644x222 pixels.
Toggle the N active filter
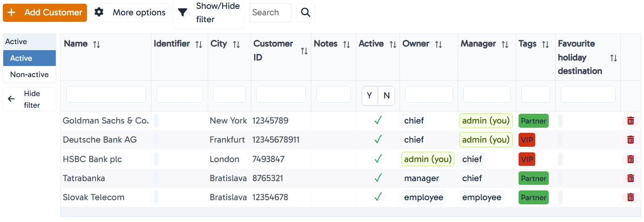point(387,96)
